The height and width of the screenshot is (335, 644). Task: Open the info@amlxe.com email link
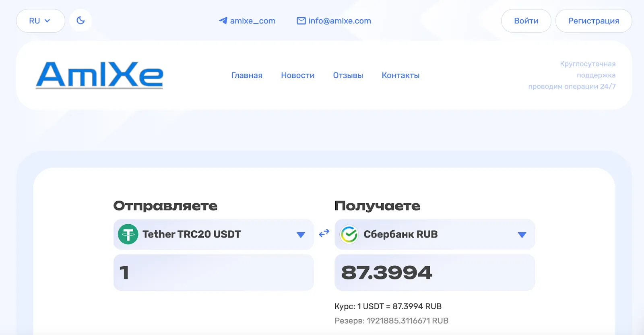pos(340,21)
